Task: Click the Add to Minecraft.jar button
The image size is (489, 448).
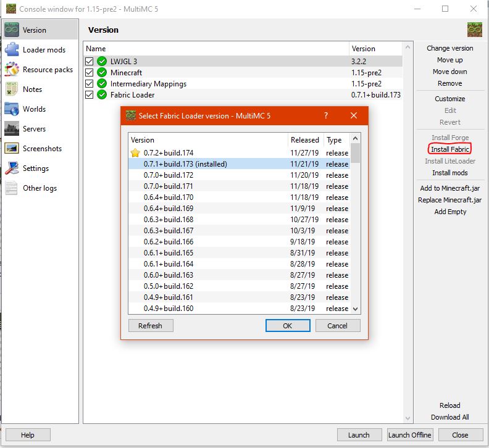Action: coord(449,188)
